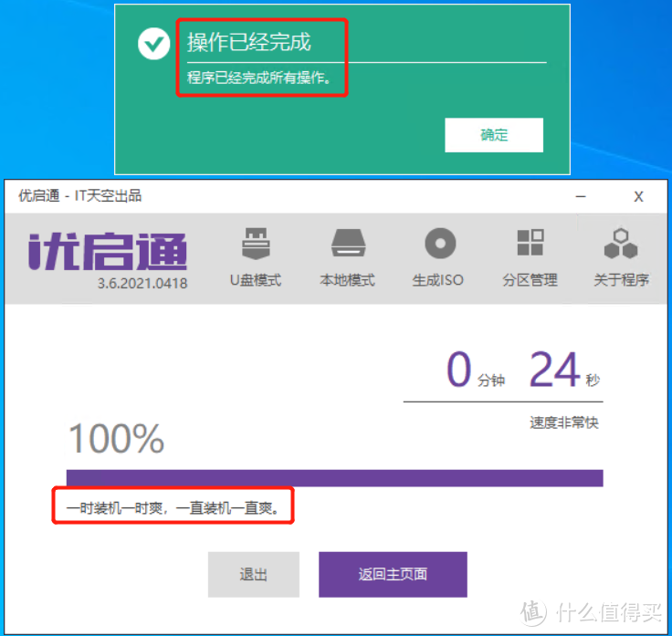Click the 操作已经完成 dialog heading

(249, 42)
